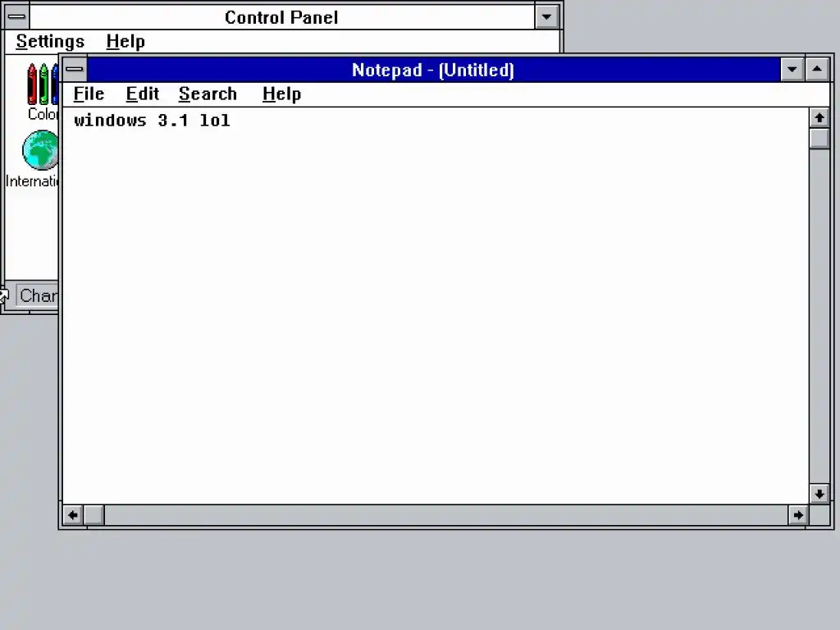This screenshot has height=630, width=840.
Task: Open the Notepad File menu
Action: tap(89, 94)
